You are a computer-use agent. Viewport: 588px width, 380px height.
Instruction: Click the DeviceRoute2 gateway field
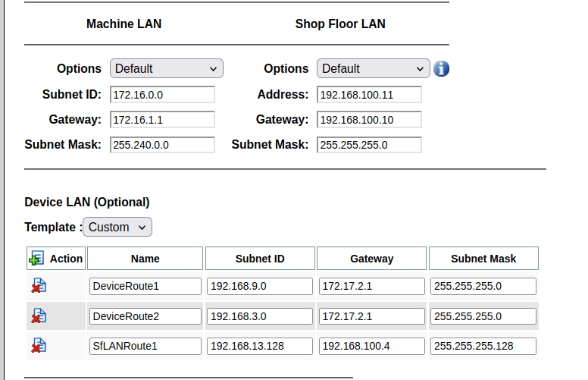[371, 316]
